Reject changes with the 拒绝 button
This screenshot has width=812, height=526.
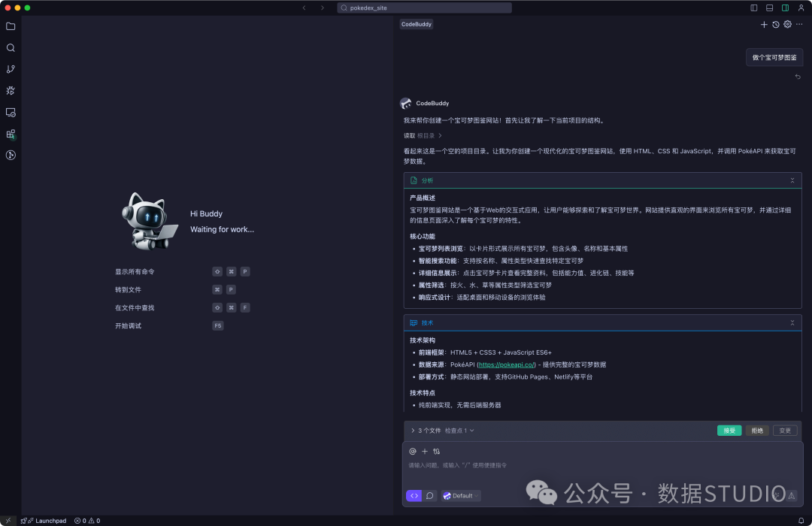(757, 431)
